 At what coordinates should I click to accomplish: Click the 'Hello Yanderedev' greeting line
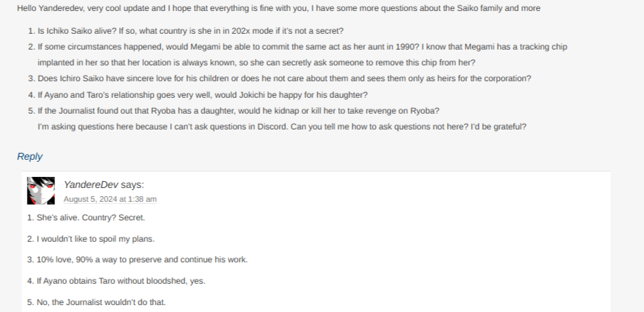(278, 8)
